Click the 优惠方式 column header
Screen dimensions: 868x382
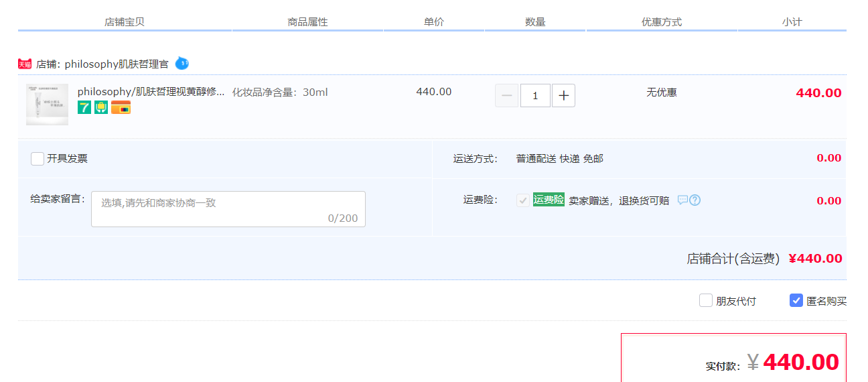point(662,21)
